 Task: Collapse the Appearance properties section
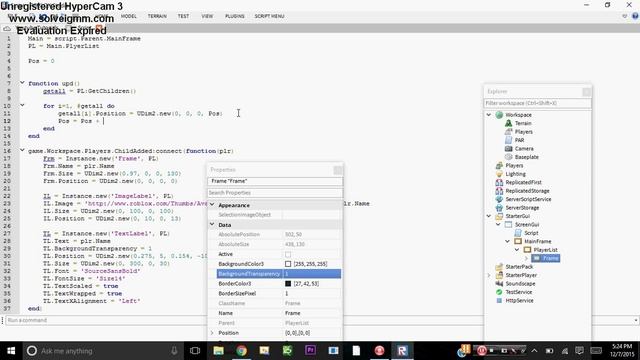212,205
